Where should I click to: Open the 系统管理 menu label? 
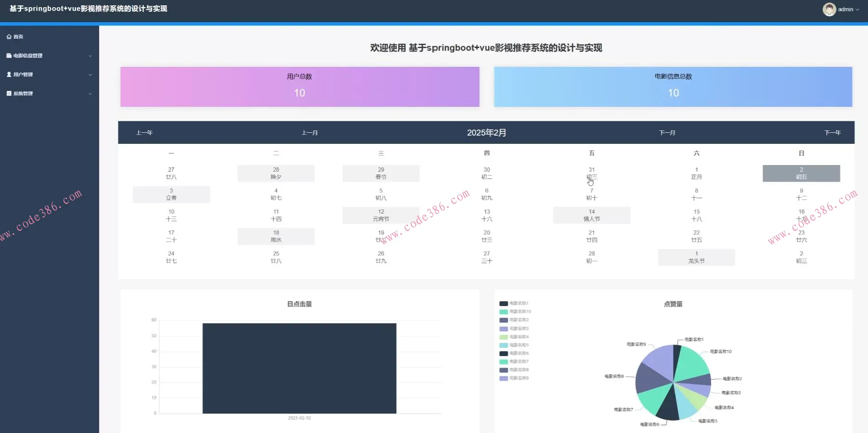click(23, 93)
